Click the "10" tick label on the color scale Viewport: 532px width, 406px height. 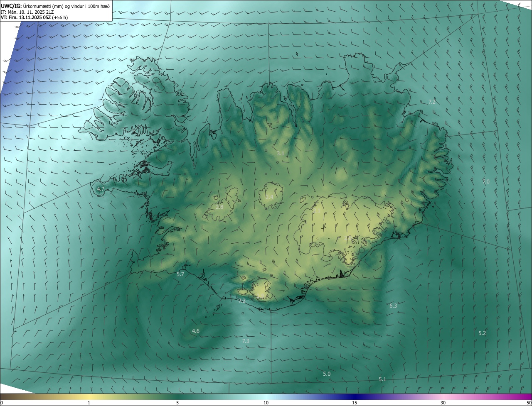tap(266, 403)
